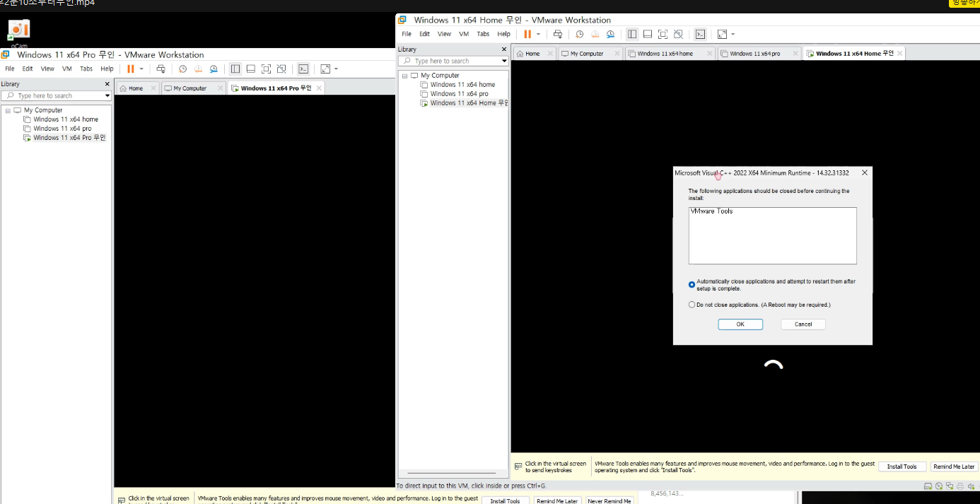
Task: Toggle library sidebar icon in Home 무인 window
Action: (x=632, y=34)
